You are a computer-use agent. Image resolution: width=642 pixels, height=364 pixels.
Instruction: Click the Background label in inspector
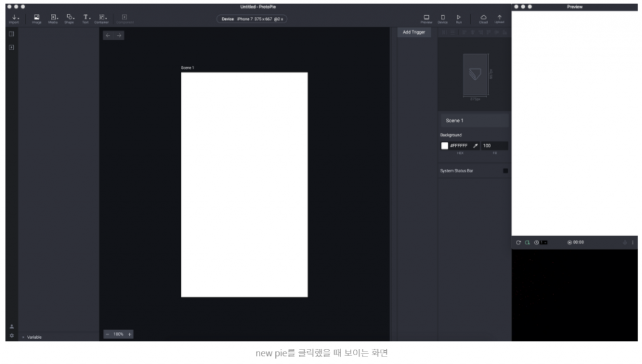[451, 135]
